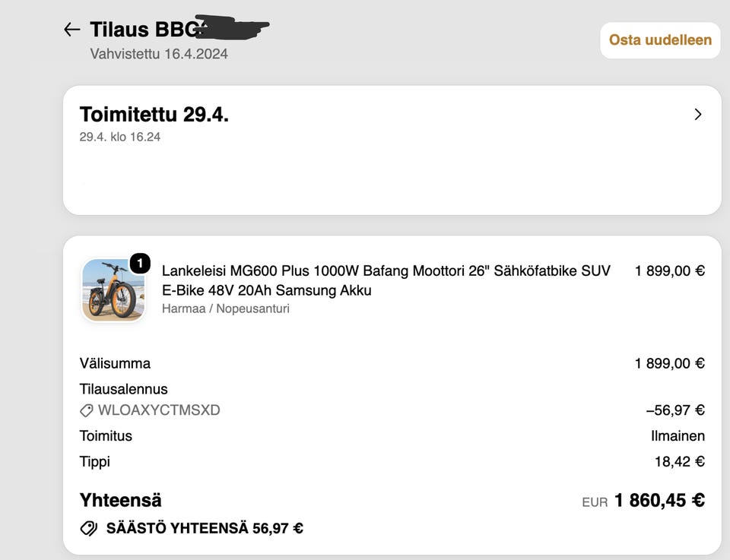Click the quantity badge showing 1
730x560 pixels.
coord(140,263)
